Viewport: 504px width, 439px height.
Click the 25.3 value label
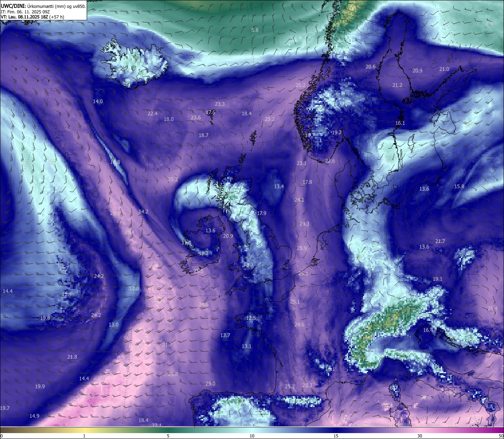(x=307, y=385)
